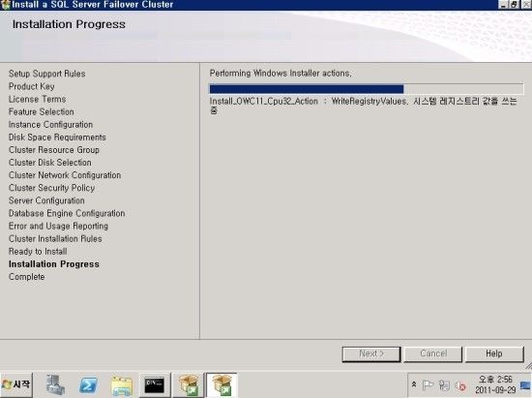532x398 pixels.
Task: Click the setup icon in the title bar
Action: (x=5, y=5)
